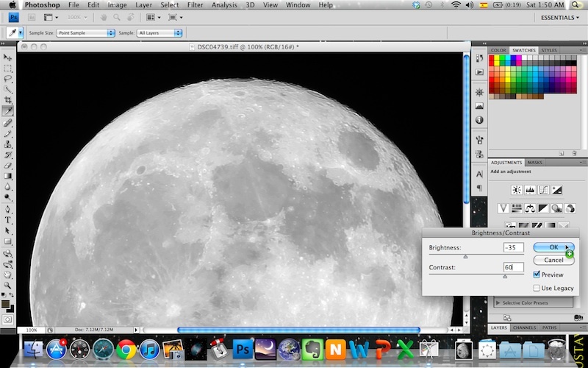Click the Rectangular Marquee tool
Image resolution: width=588 pixels, height=368 pixels.
point(8,67)
